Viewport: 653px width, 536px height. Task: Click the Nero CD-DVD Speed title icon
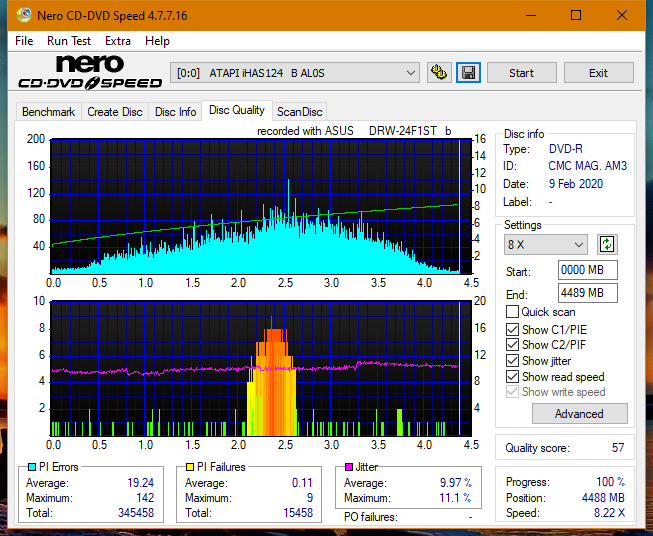coord(24,15)
